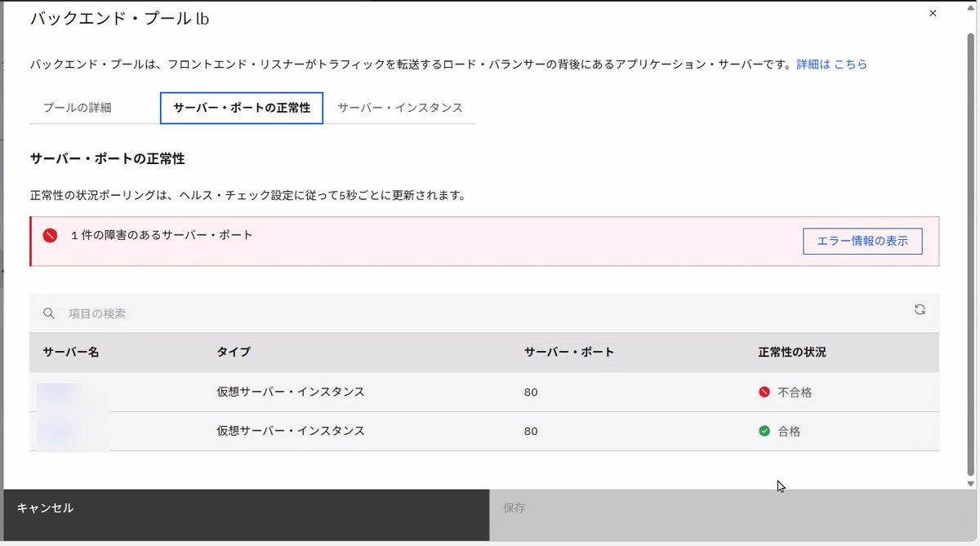980x546 pixels.
Task: Click 仮想サーバー・インスタンス in the 不合格 row
Action: [x=290, y=392]
